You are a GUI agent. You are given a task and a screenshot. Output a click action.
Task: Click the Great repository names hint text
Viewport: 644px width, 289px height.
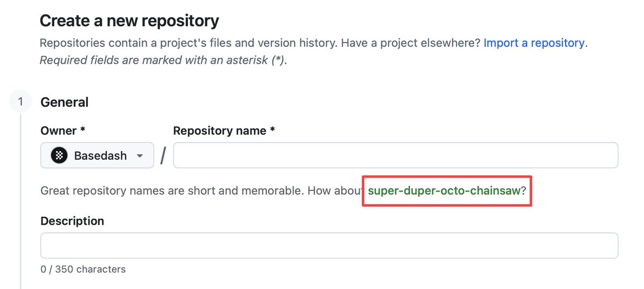(x=204, y=191)
